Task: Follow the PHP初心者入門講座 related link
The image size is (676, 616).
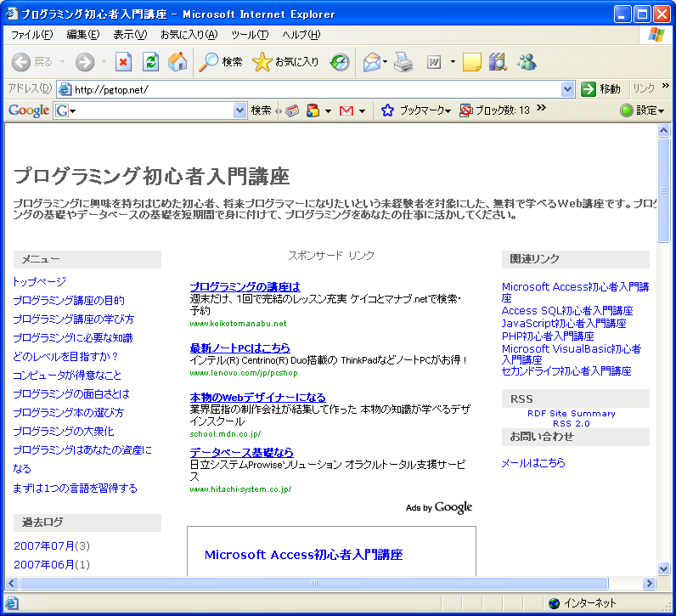Action: [548, 336]
